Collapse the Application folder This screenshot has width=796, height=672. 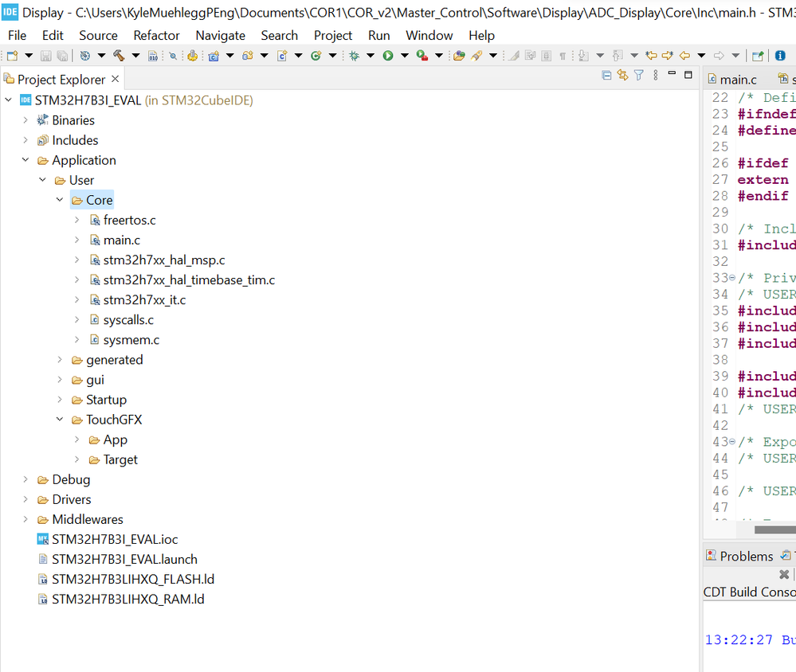(x=25, y=160)
